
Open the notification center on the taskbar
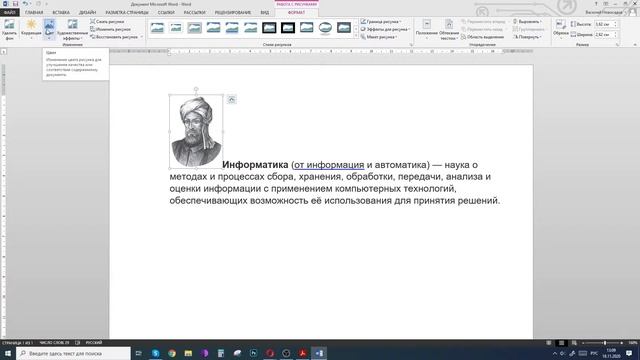tap(629, 353)
